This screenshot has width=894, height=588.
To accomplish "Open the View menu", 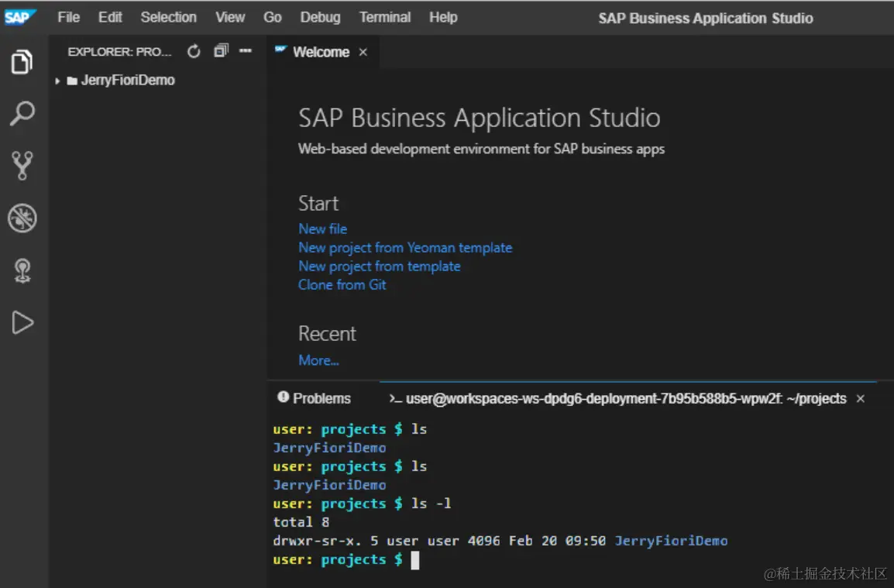I will [230, 18].
